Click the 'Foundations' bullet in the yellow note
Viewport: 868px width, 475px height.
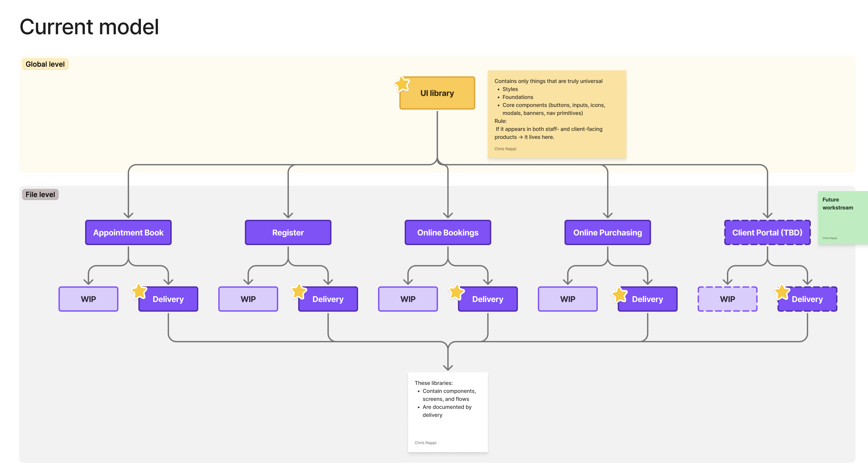pyautogui.click(x=518, y=97)
